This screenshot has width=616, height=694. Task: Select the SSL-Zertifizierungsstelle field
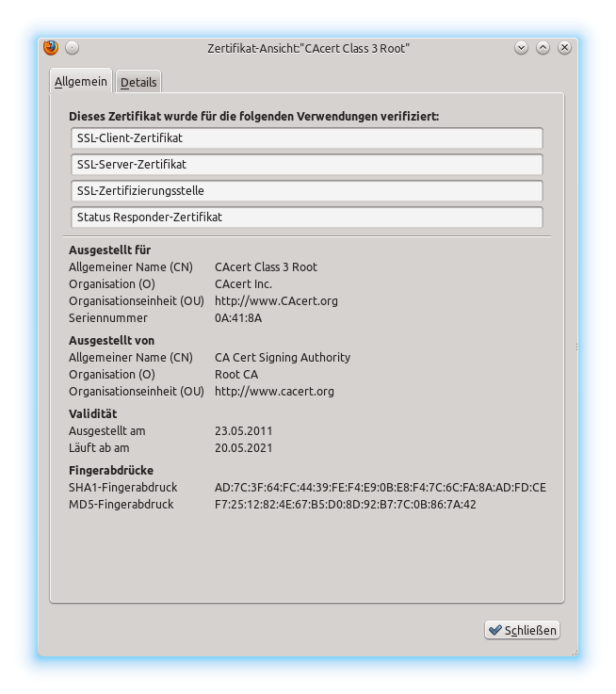point(307,191)
